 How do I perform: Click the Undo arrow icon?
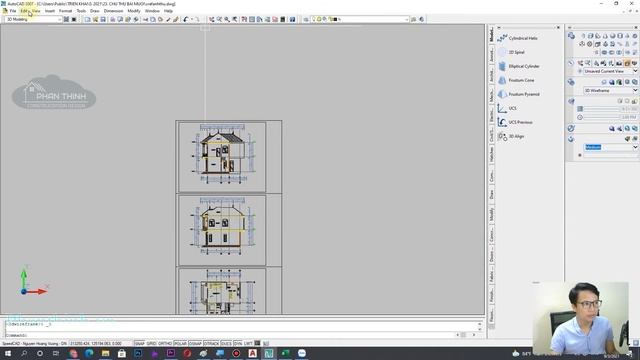click(x=186, y=19)
